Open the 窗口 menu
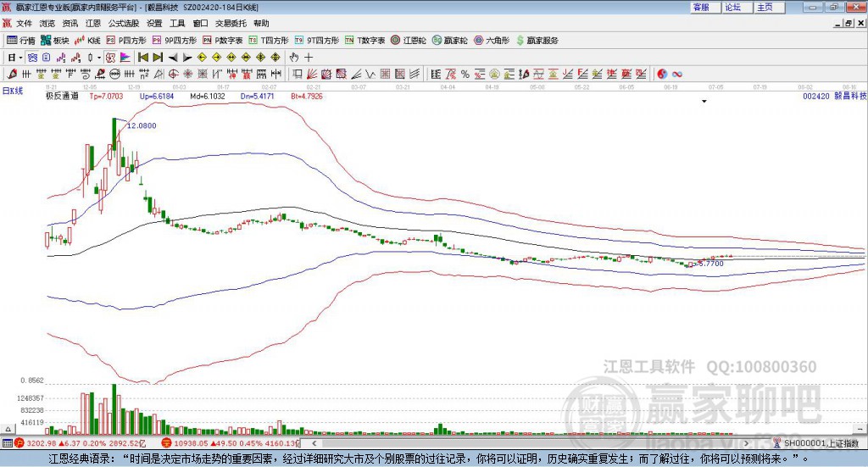868x467 pixels. 200,23
